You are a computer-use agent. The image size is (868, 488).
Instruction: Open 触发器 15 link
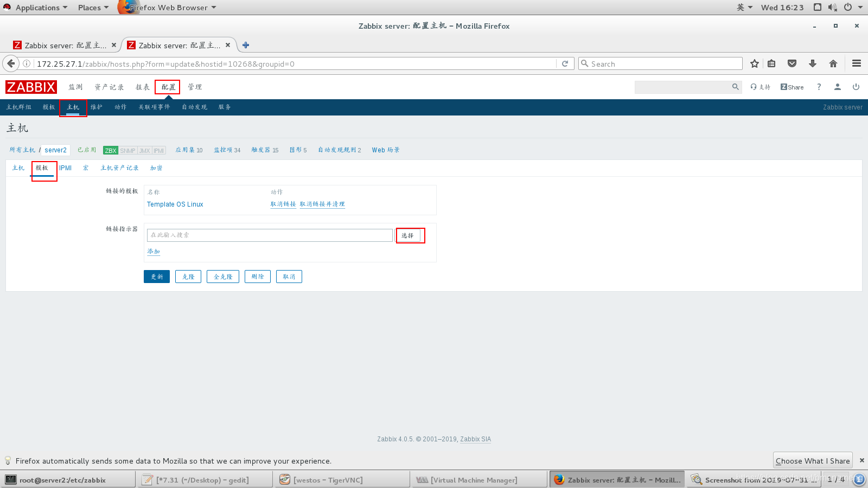coord(265,150)
